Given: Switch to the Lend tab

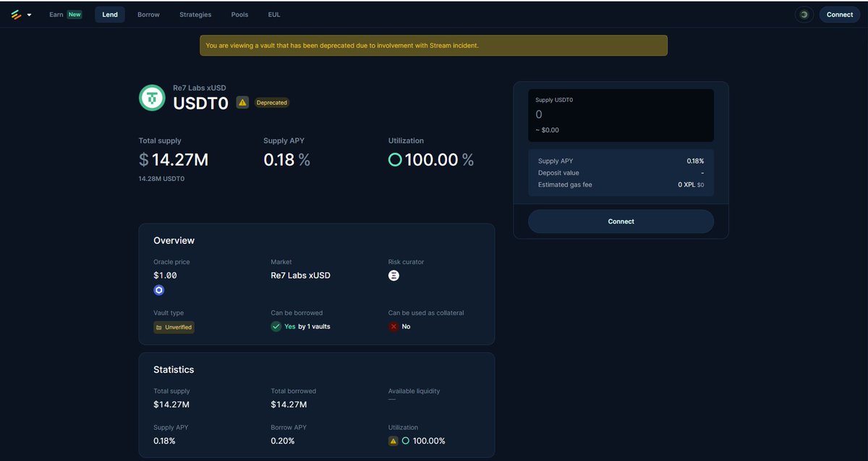Looking at the screenshot, I should (x=110, y=14).
